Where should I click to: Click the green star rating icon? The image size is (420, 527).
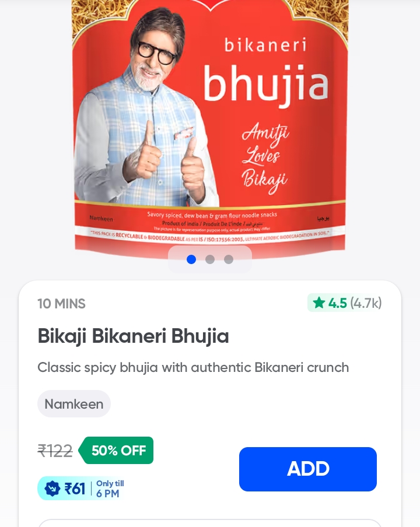318,303
